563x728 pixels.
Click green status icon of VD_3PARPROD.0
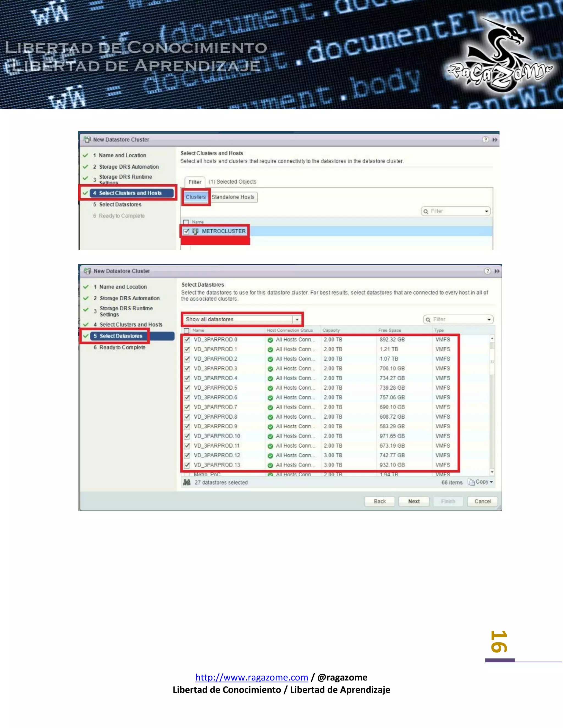pyautogui.click(x=270, y=340)
